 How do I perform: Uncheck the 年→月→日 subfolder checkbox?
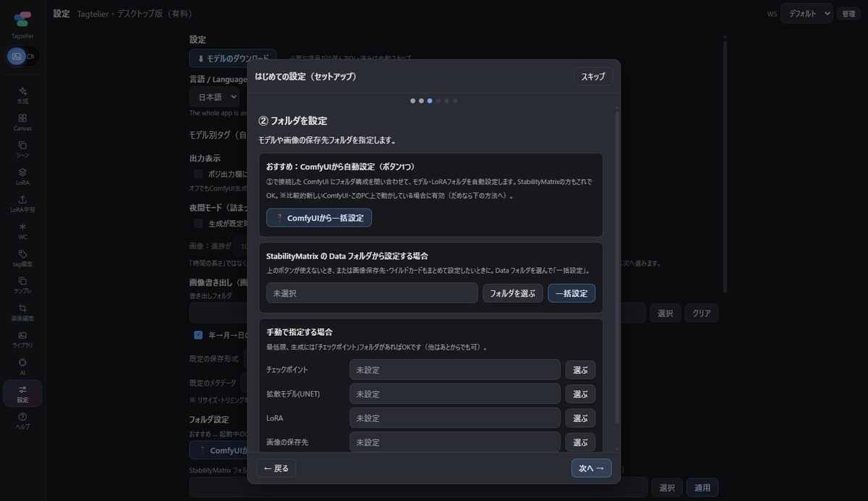click(x=198, y=335)
